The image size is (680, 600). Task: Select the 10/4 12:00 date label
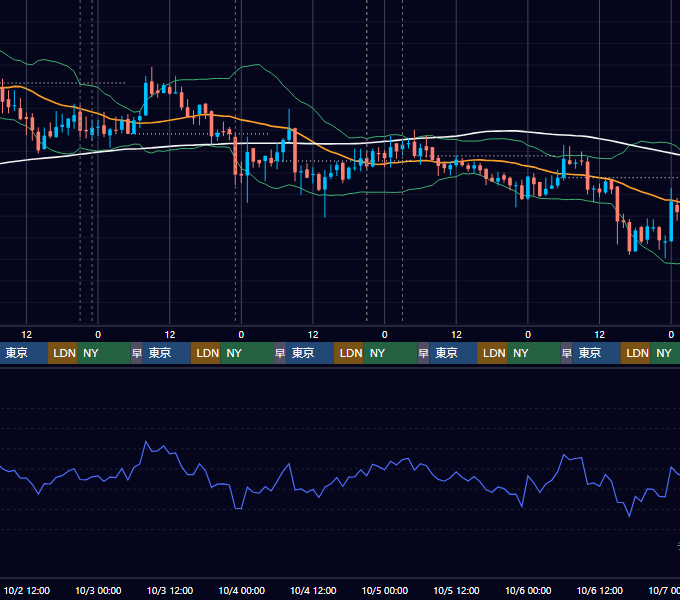point(313,590)
